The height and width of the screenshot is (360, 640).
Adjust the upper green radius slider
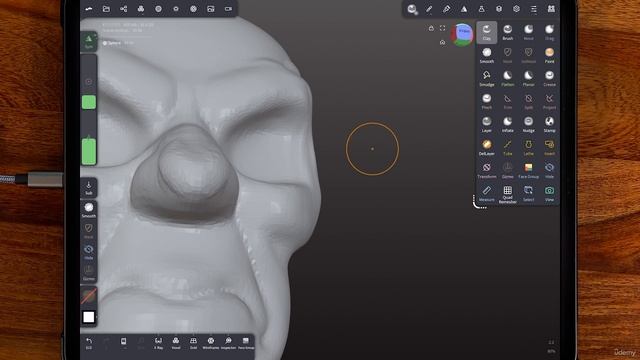coord(89,102)
